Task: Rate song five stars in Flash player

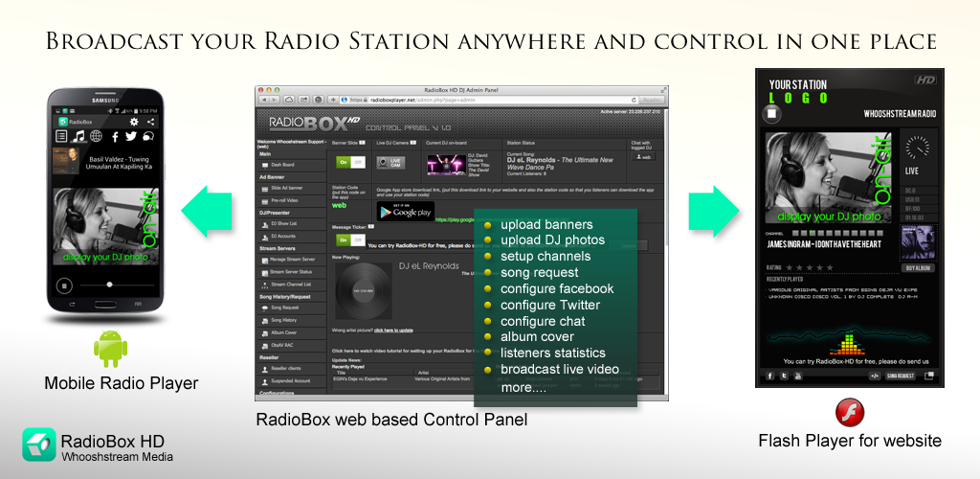Action: pos(830,267)
